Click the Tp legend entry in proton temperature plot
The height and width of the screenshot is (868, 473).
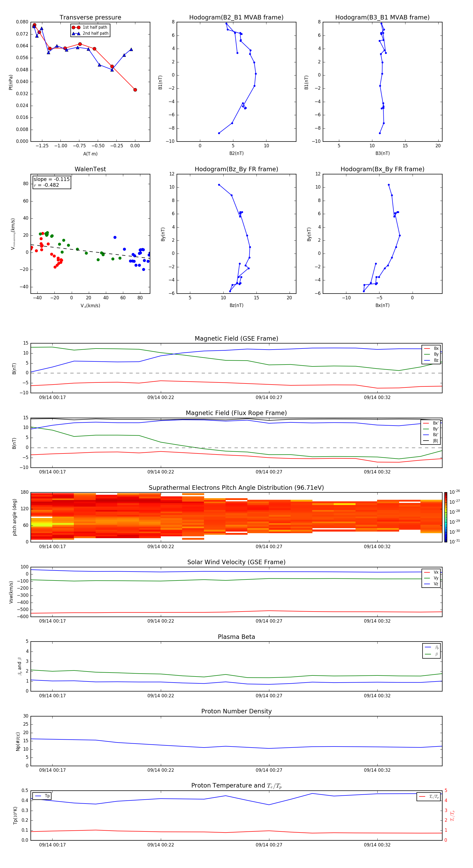[x=42, y=796]
